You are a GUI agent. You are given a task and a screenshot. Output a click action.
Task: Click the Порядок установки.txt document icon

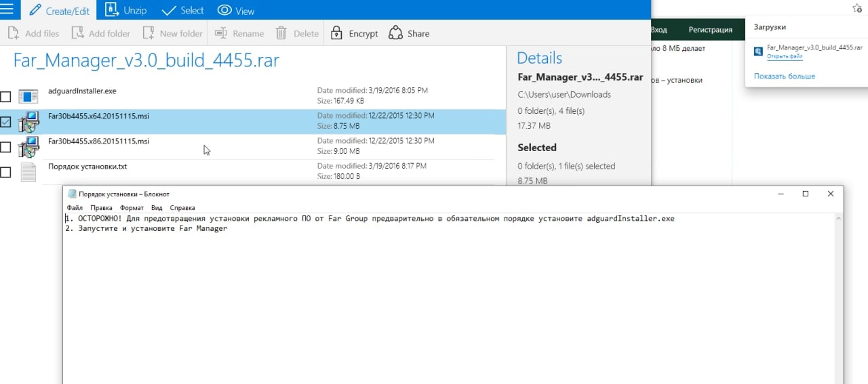coord(28,172)
